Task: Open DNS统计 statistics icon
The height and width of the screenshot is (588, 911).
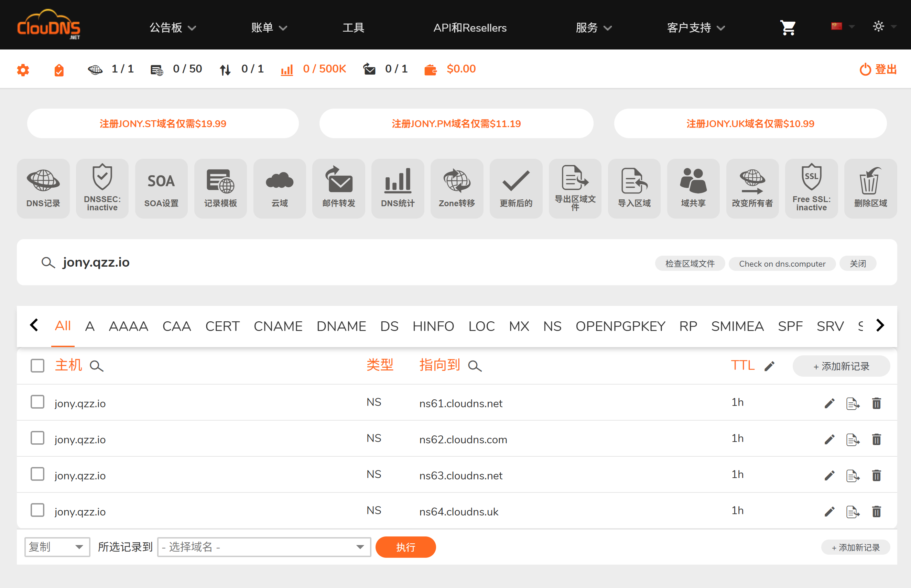Action: [398, 188]
